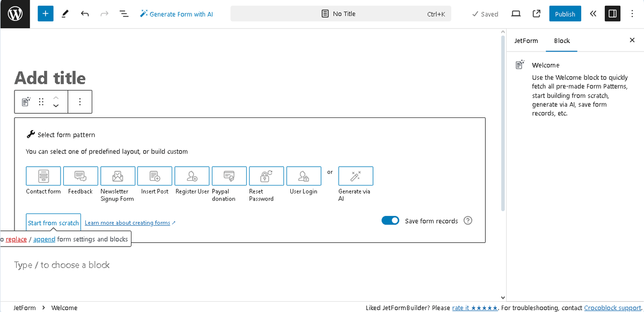Switch to the JetForm tab
The height and width of the screenshot is (312, 644).
tap(526, 41)
